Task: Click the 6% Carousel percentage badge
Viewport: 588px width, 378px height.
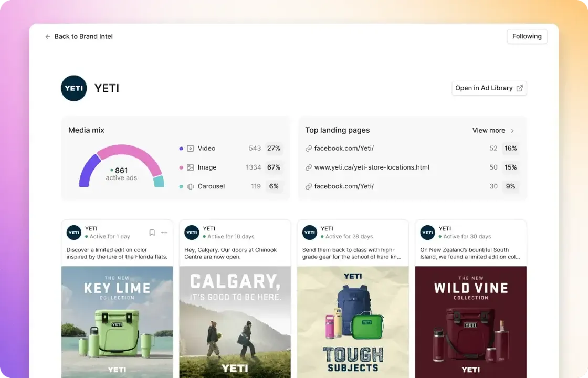Action: pyautogui.click(x=274, y=186)
